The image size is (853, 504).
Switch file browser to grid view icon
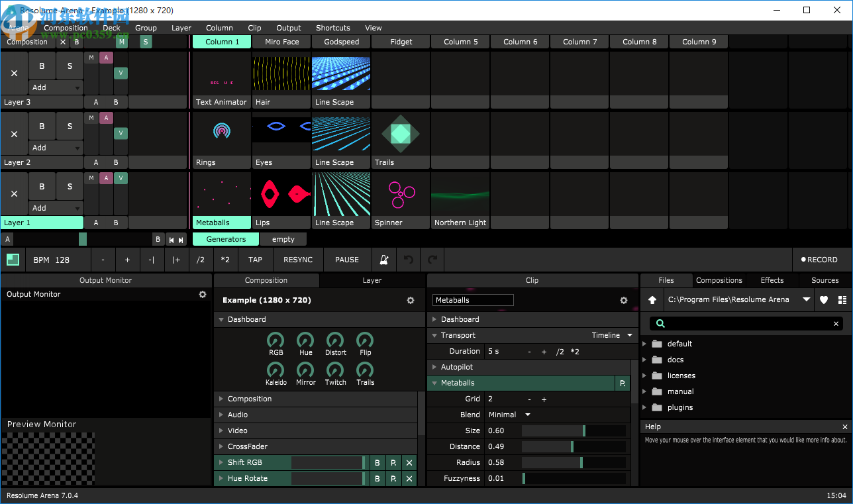coord(842,300)
